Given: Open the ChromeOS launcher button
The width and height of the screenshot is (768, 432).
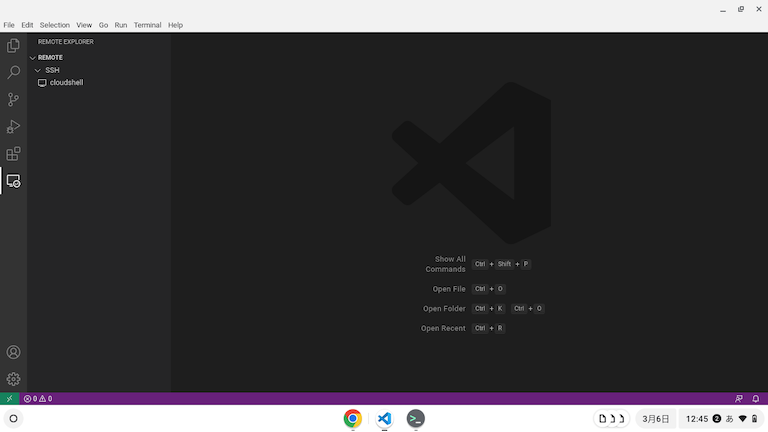Looking at the screenshot, I should tap(14, 419).
